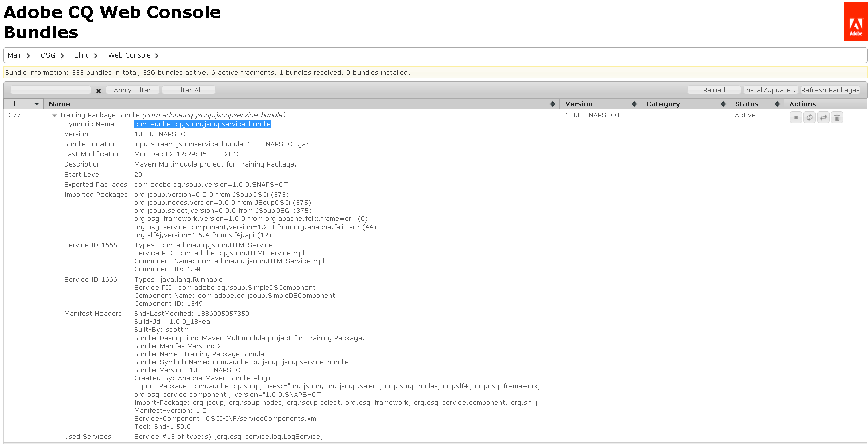Click imported package org.jsoup.select line
This screenshot has width=868, height=444.
pyautogui.click(x=223, y=211)
